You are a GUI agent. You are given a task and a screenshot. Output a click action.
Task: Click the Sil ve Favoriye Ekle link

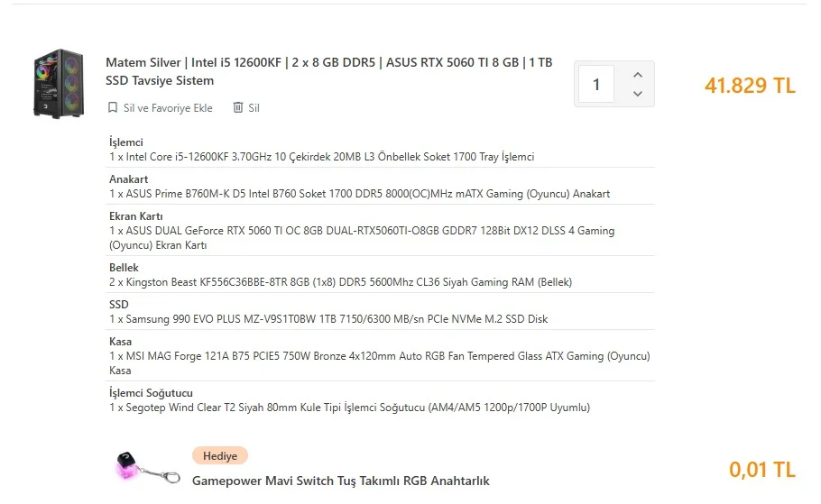point(168,108)
